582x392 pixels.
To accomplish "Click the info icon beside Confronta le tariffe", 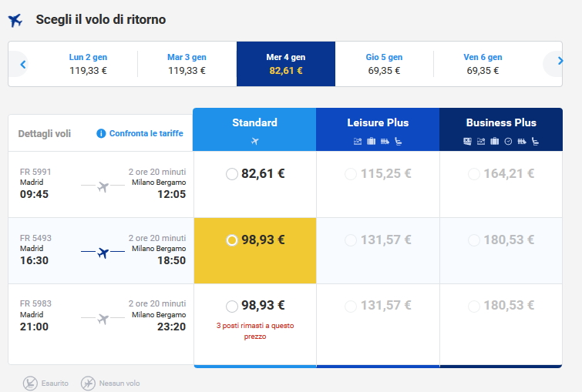I will (x=101, y=133).
